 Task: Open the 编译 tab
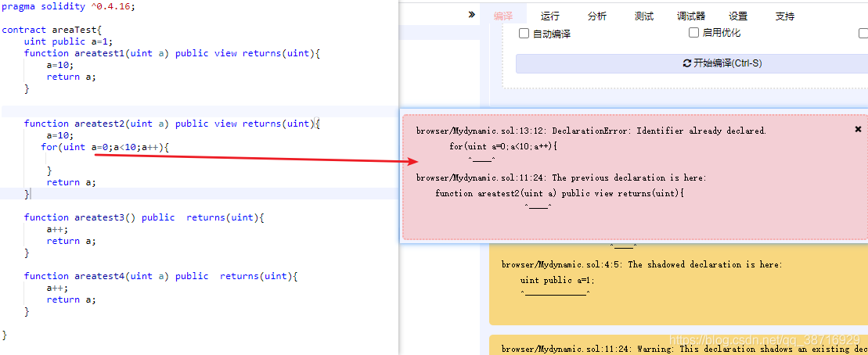[502, 16]
